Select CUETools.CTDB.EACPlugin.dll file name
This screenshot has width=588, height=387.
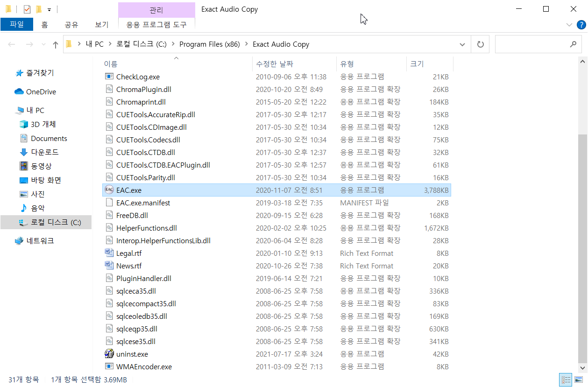(163, 165)
